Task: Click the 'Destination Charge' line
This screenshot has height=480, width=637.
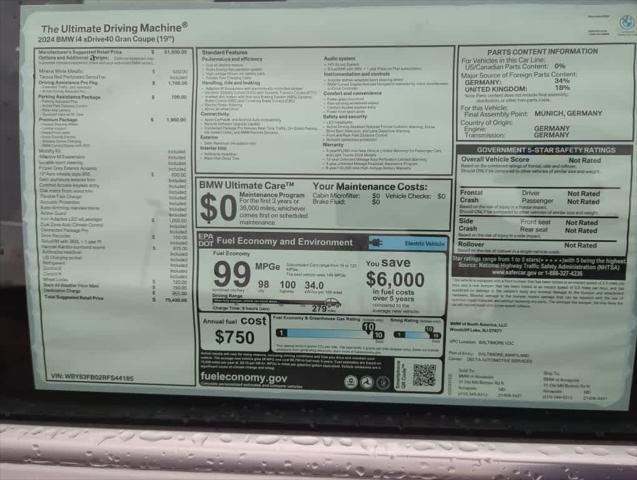Action: (x=116, y=292)
